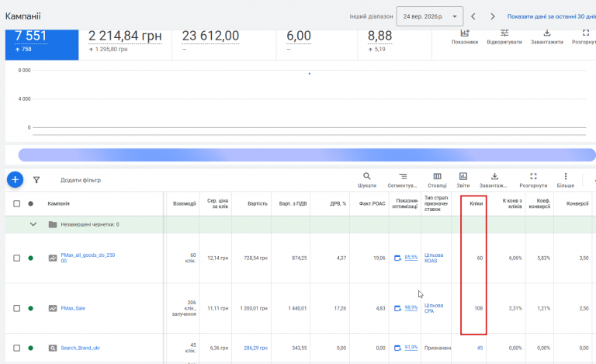Click the blue plus create campaign button

[16, 180]
